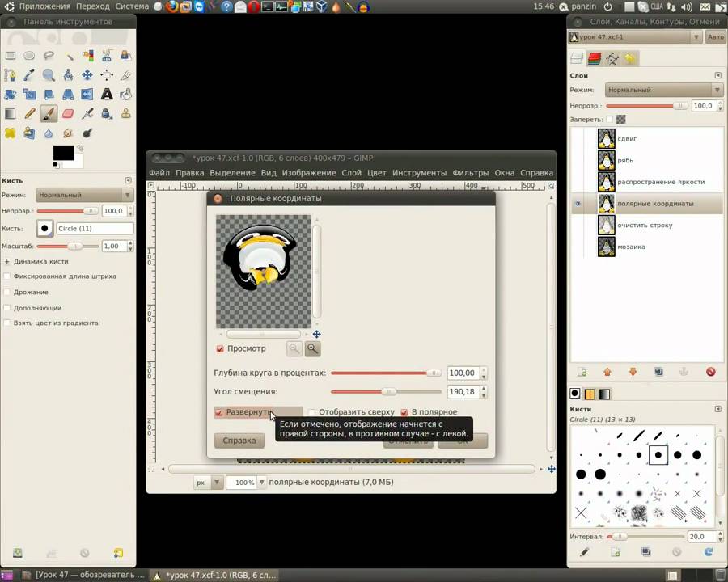Select the Free Select lasso tool
The width and height of the screenshot is (728, 582).
(x=49, y=56)
